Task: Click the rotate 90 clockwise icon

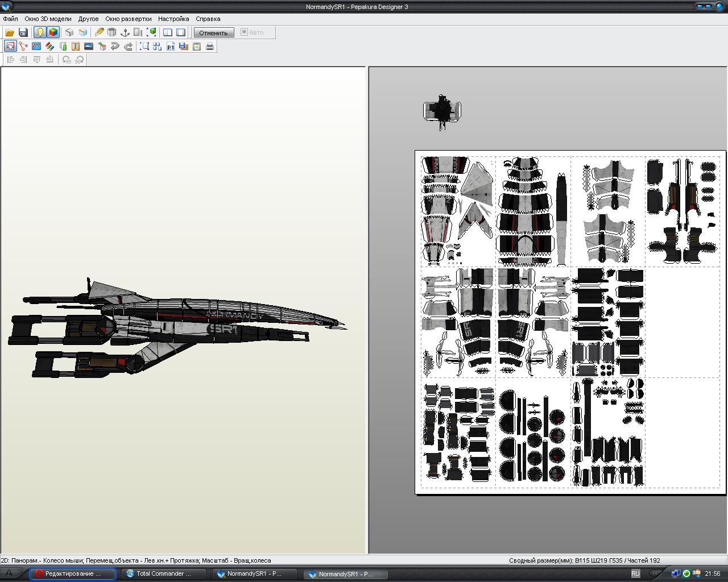Action: coord(79,59)
